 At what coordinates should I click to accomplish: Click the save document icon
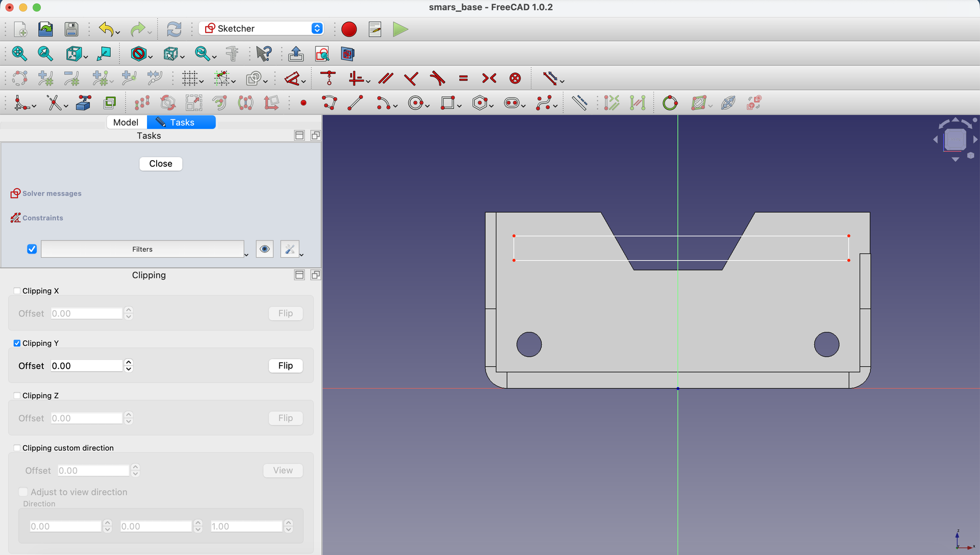[x=71, y=29]
